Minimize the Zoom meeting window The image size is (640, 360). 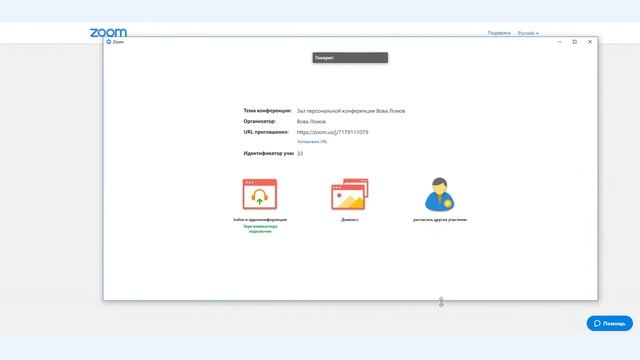(560, 42)
